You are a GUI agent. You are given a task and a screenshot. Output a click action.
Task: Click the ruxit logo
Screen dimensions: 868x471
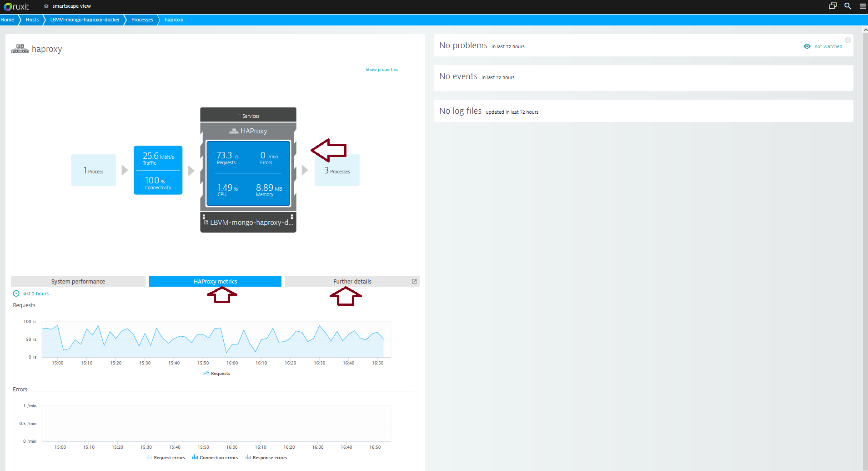tap(16, 6)
